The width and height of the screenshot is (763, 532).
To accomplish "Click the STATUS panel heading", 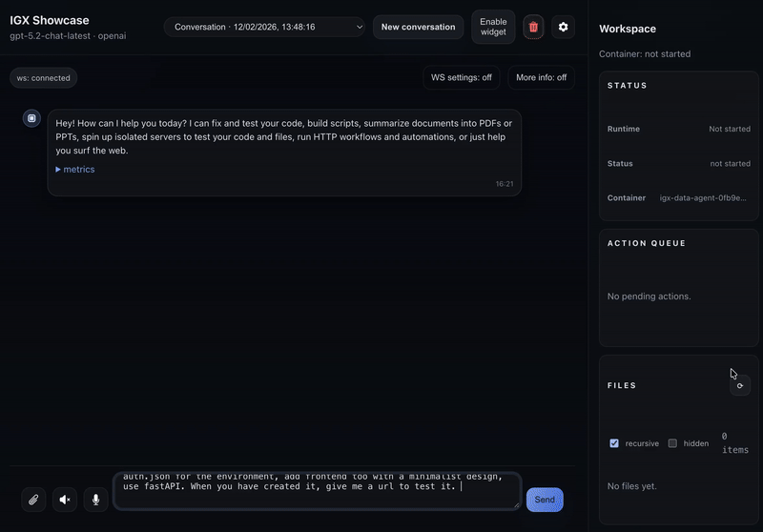I will (x=627, y=86).
